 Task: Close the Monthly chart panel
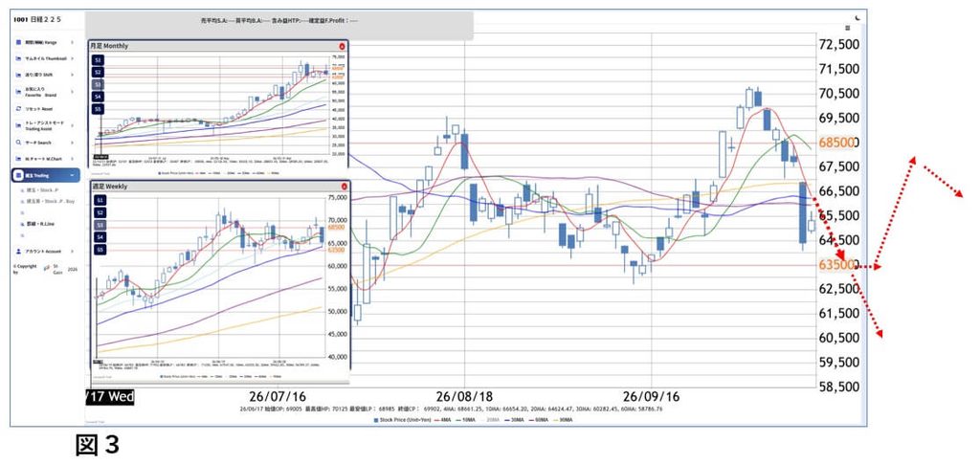click(342, 46)
